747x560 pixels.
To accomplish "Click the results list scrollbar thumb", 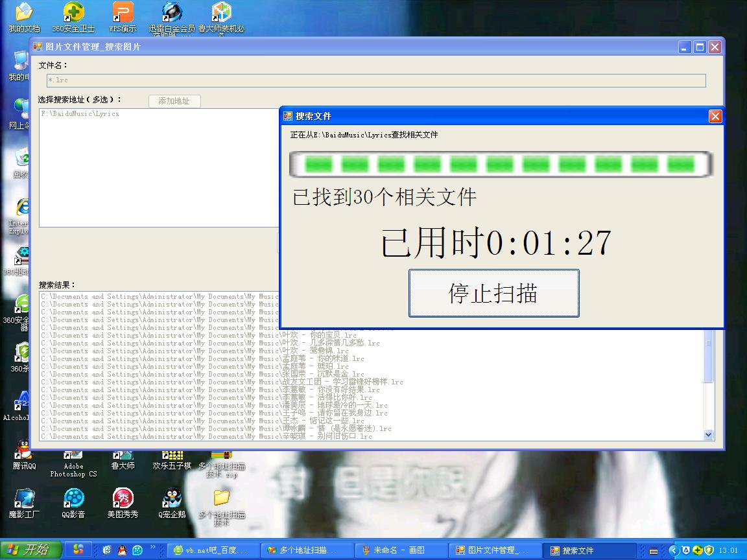I will tap(708, 355).
